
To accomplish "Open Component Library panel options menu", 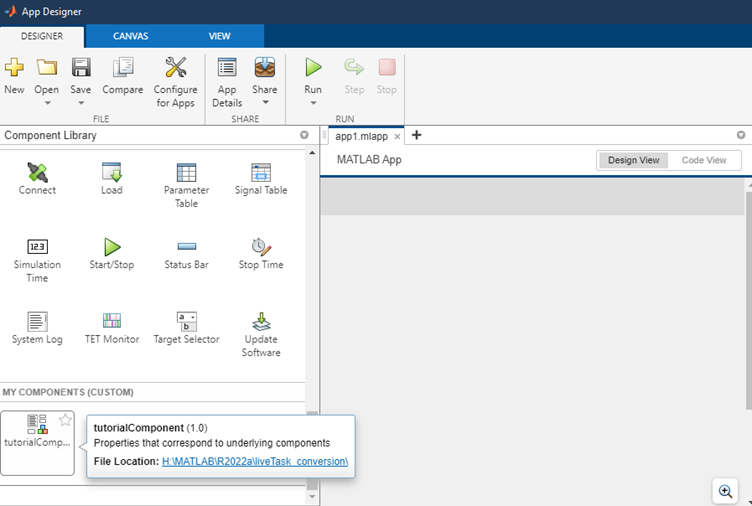I will pyautogui.click(x=304, y=135).
